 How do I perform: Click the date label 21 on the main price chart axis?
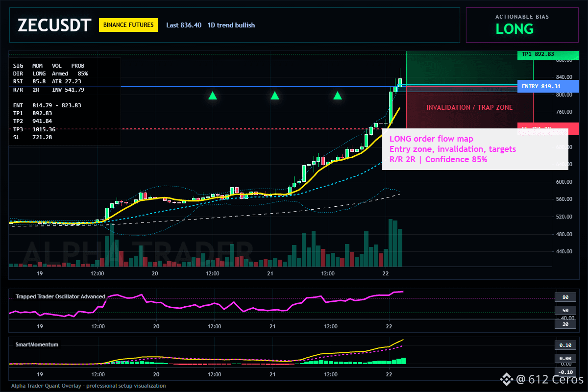click(x=270, y=274)
